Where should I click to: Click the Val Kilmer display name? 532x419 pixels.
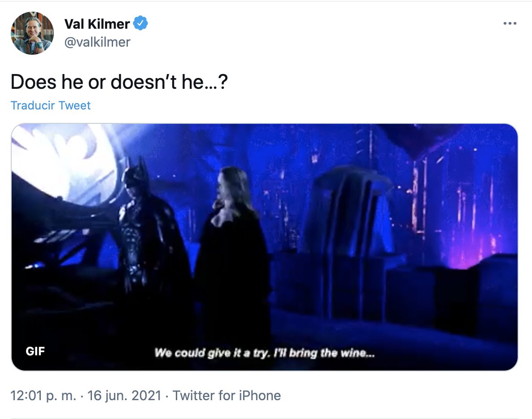(97, 23)
